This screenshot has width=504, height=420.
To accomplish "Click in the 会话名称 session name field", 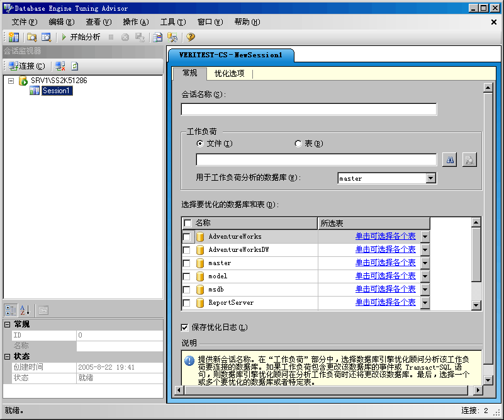I will point(309,110).
